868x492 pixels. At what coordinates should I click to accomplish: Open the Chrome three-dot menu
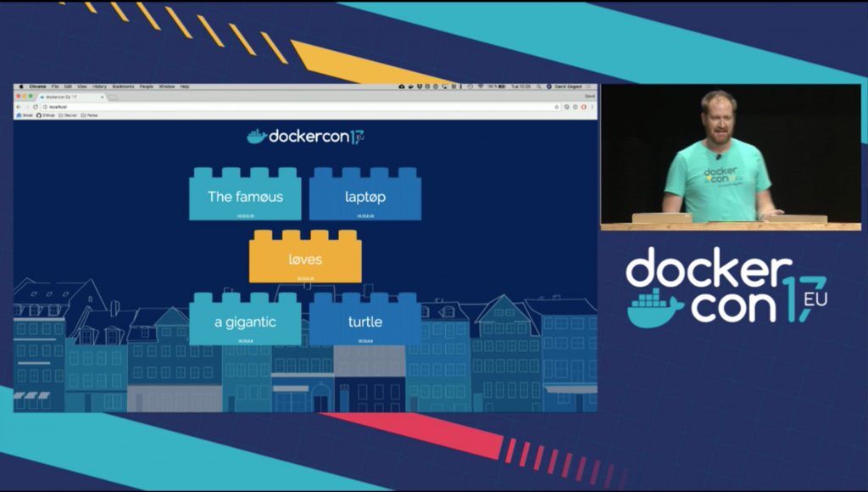[593, 107]
